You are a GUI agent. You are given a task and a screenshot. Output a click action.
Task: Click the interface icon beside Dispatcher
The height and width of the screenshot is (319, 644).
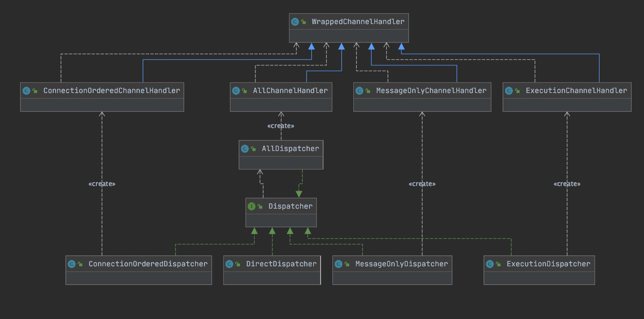[251, 207]
